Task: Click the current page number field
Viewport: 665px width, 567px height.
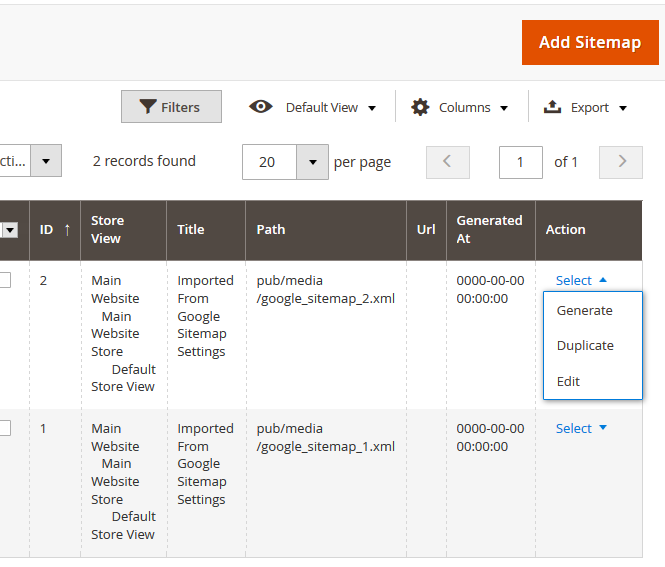Action: [x=520, y=162]
